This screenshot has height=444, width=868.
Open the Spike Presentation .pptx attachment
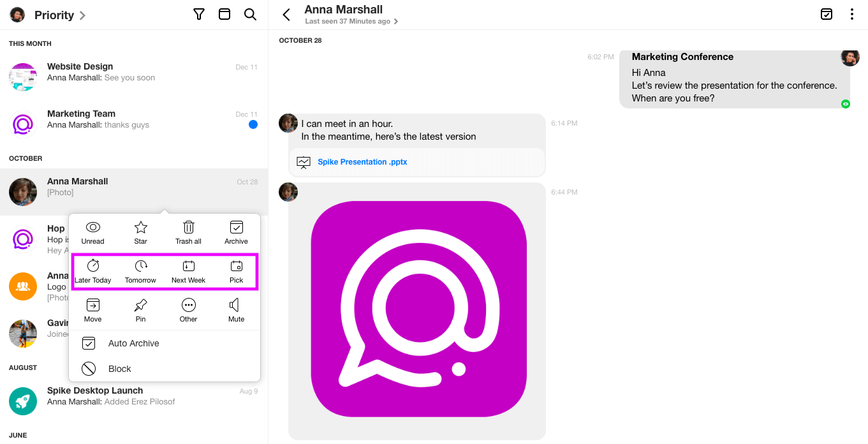(x=362, y=162)
